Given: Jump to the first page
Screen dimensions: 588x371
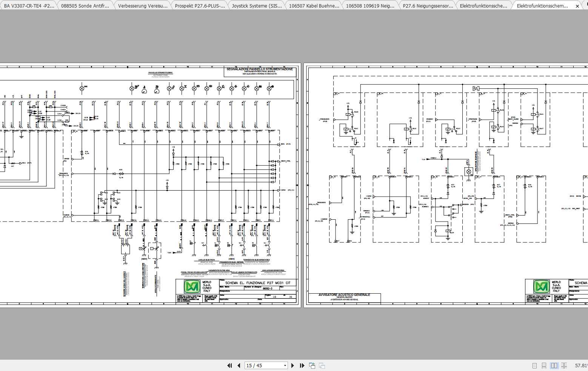Looking at the screenshot, I should [x=229, y=365].
